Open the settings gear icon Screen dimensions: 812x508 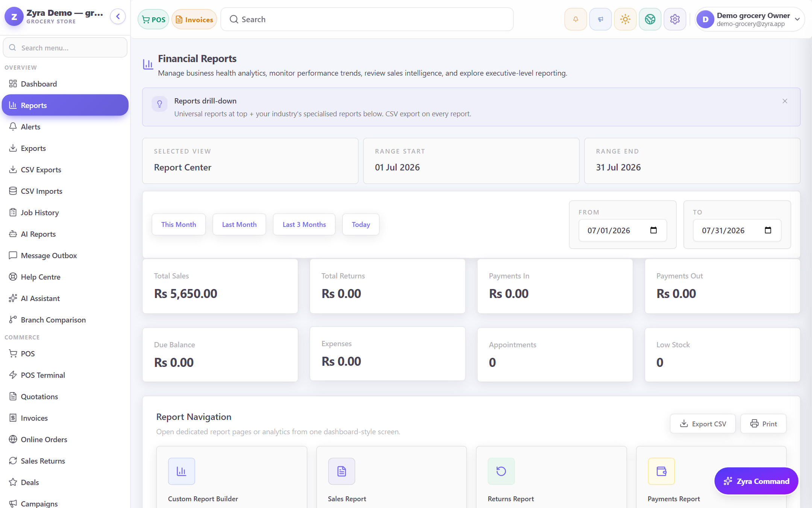[x=675, y=19]
